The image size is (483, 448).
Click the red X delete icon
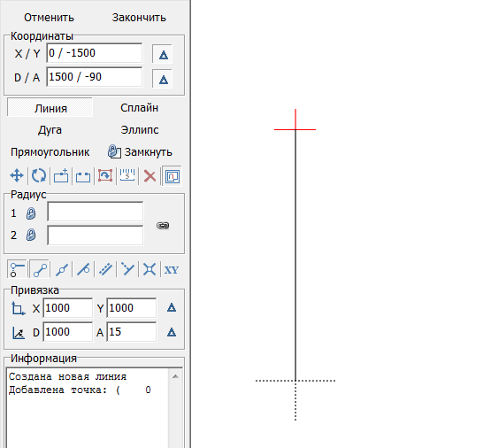(149, 176)
